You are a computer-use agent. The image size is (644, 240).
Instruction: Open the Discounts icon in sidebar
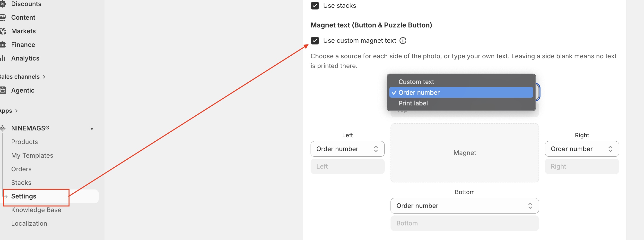3,4
